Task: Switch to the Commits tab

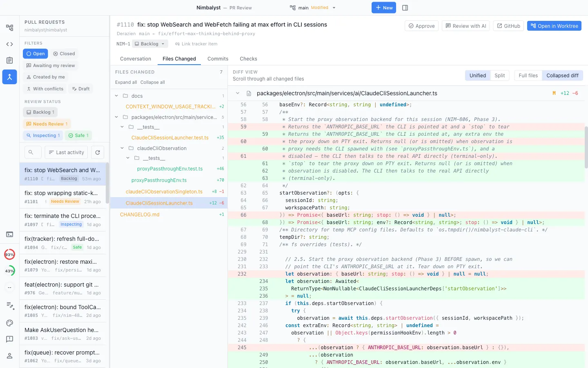Action: [x=218, y=59]
